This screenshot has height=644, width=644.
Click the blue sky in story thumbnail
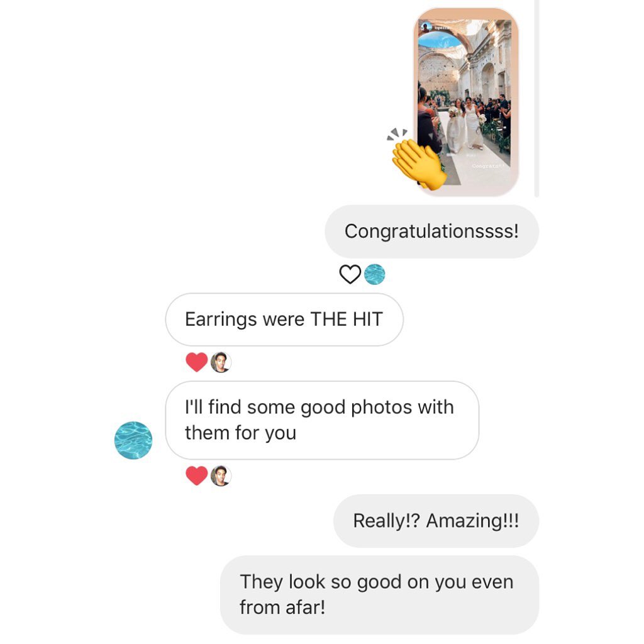coord(438,40)
